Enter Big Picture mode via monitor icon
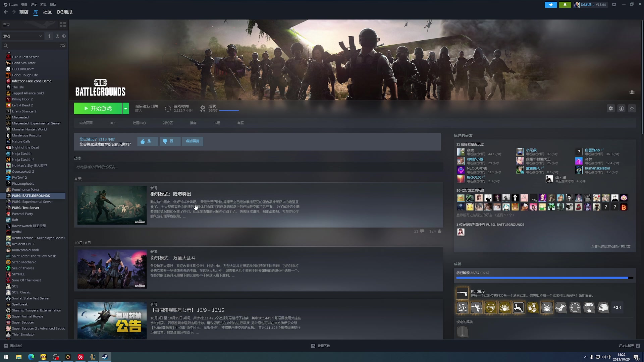The width and height of the screenshot is (644, 362). click(614, 5)
